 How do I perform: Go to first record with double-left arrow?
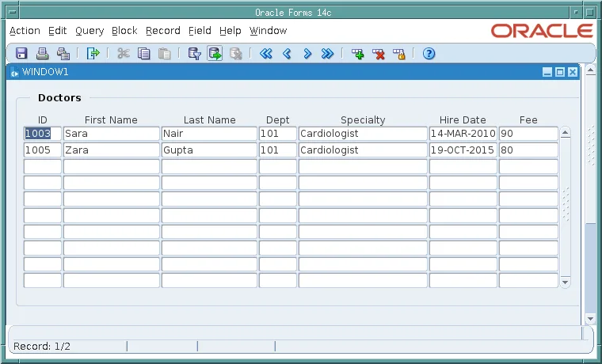[265, 53]
